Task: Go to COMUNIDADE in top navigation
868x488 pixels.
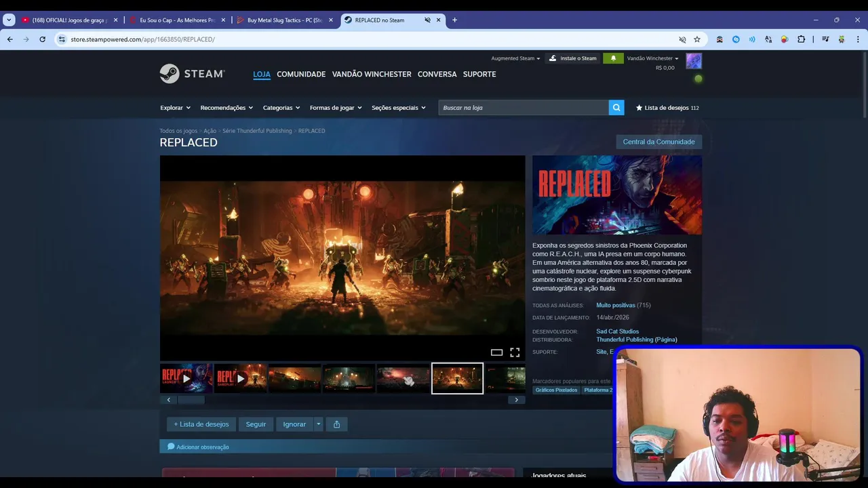Action: (301, 74)
